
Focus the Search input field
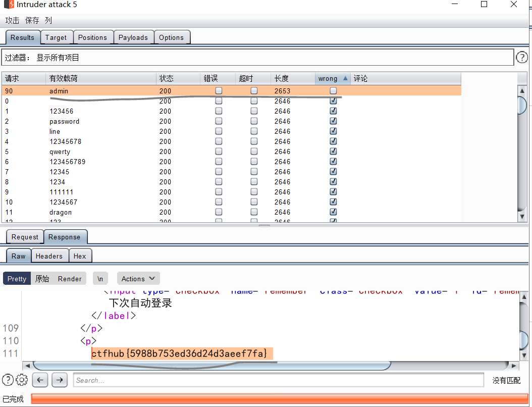coord(279,380)
